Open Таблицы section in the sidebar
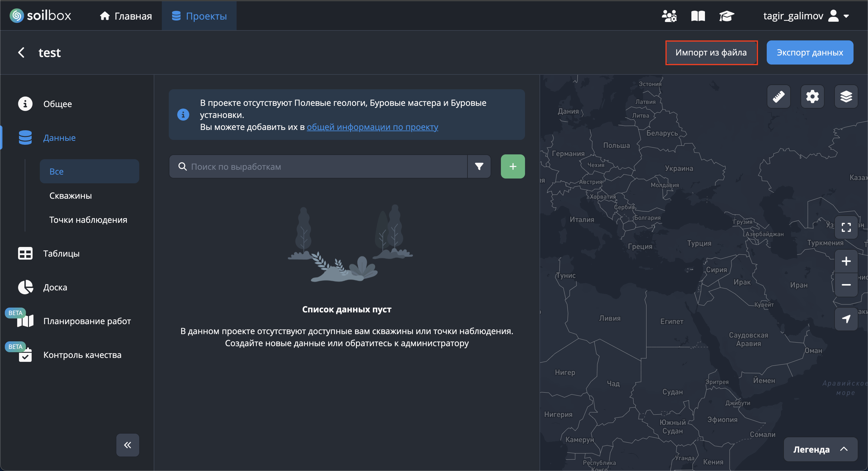Image resolution: width=868 pixels, height=471 pixels. [x=61, y=254]
